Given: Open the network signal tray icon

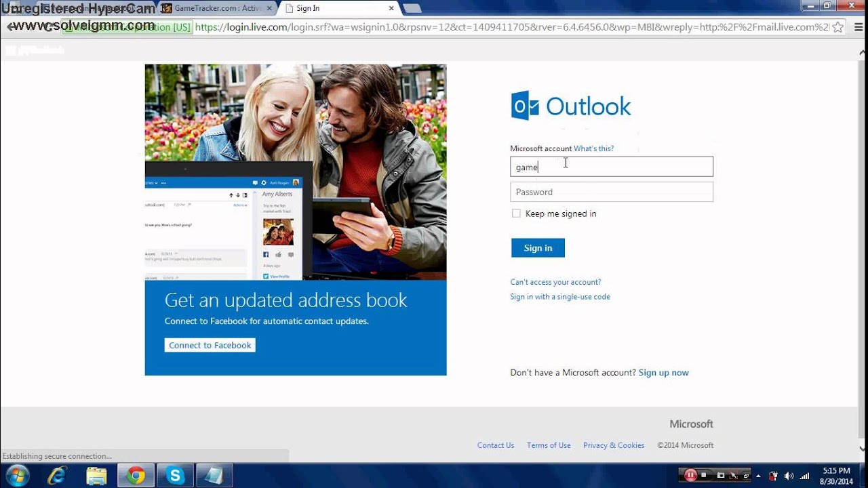Looking at the screenshot, I should click(805, 476).
